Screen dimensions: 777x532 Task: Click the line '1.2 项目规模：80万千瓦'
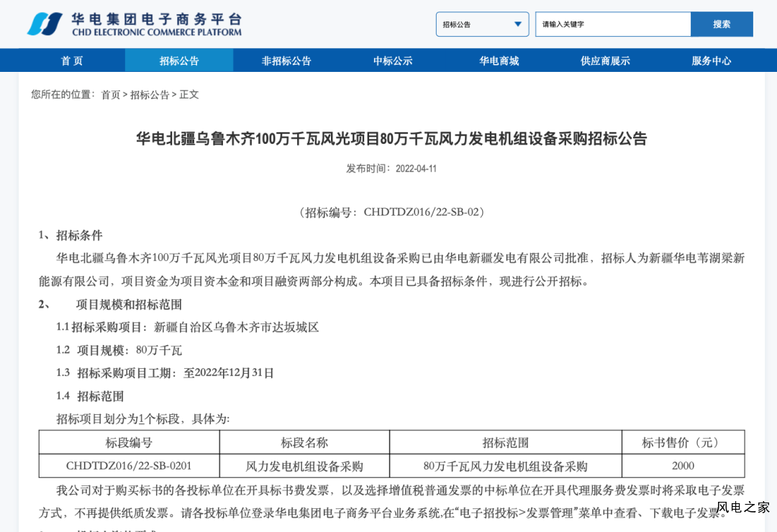(119, 350)
